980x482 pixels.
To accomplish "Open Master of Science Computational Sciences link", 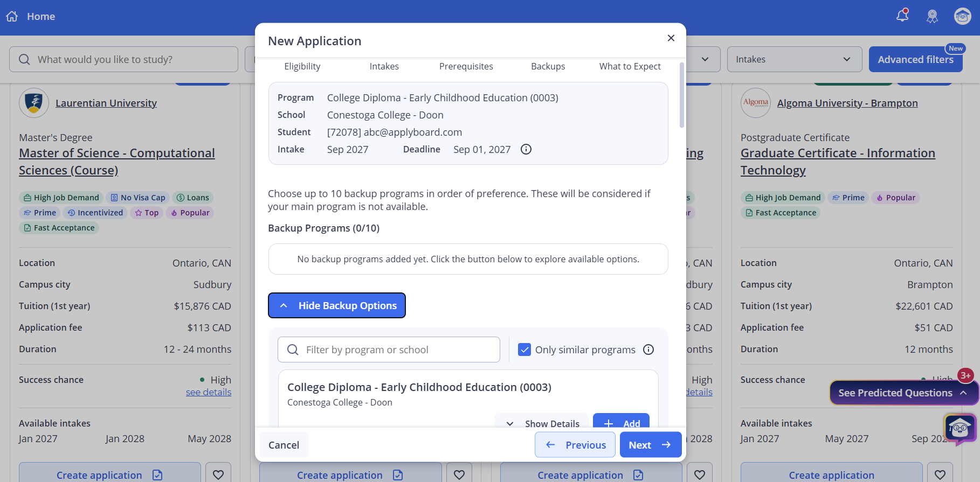I will [x=117, y=162].
